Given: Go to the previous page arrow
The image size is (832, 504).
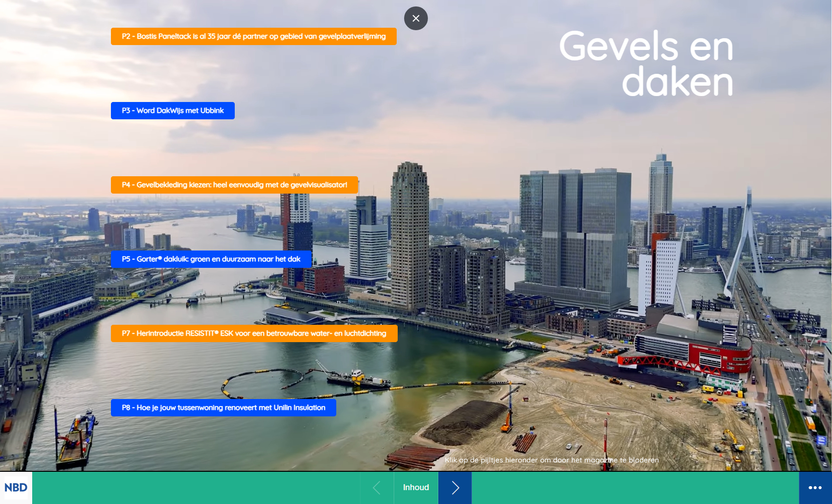Looking at the screenshot, I should [377, 488].
